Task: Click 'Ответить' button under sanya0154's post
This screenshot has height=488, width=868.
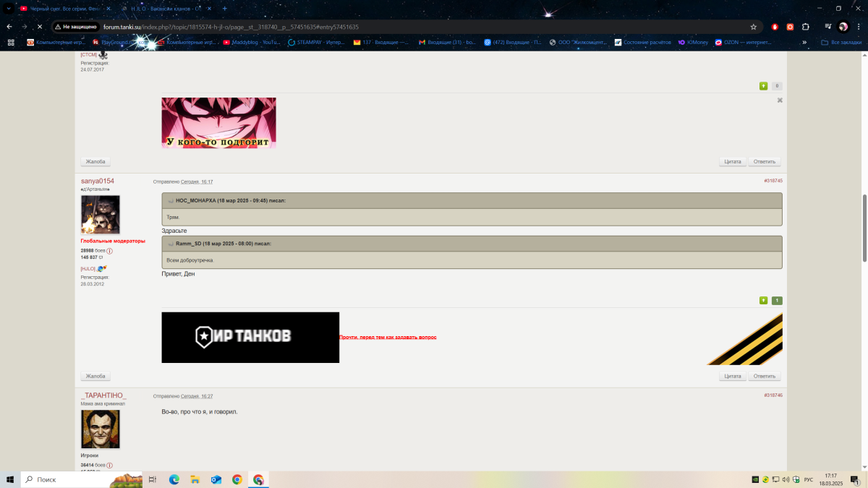Action: 765,376
